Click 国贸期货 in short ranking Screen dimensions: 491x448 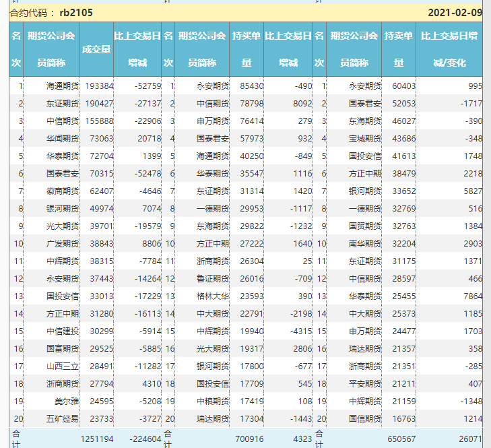point(365,226)
